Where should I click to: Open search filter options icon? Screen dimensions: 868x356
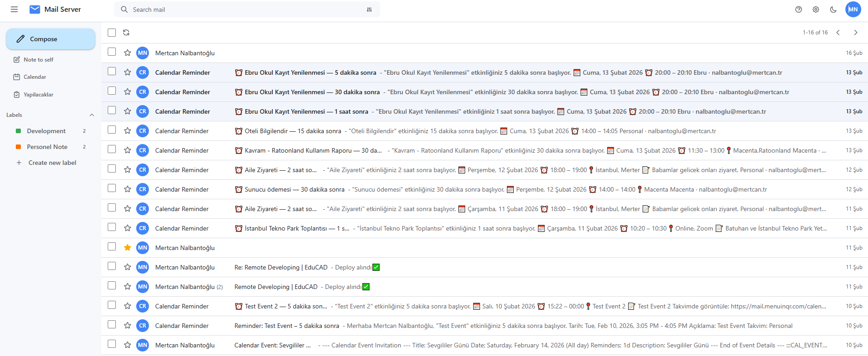[369, 10]
